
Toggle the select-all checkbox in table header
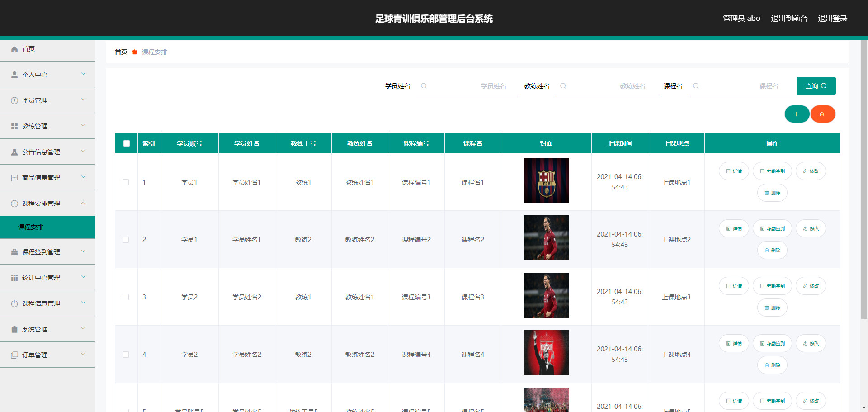pyautogui.click(x=127, y=143)
